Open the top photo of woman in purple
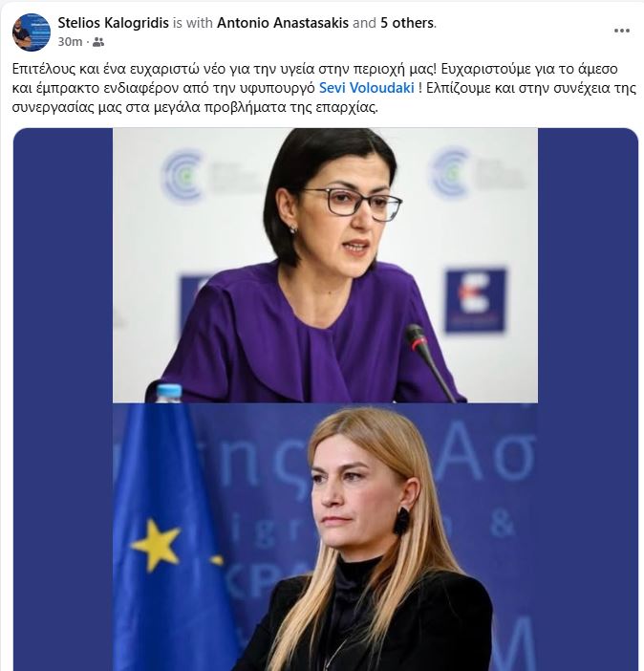 pos(325,266)
